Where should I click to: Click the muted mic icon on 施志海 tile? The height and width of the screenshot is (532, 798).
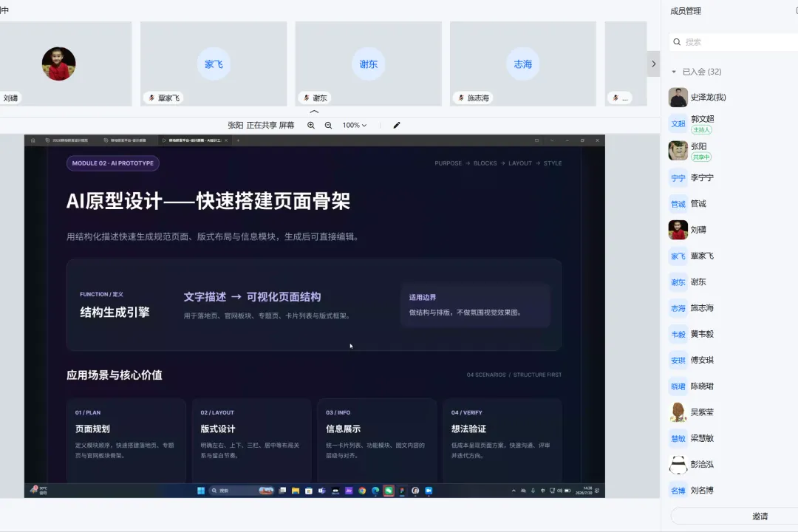(460, 98)
